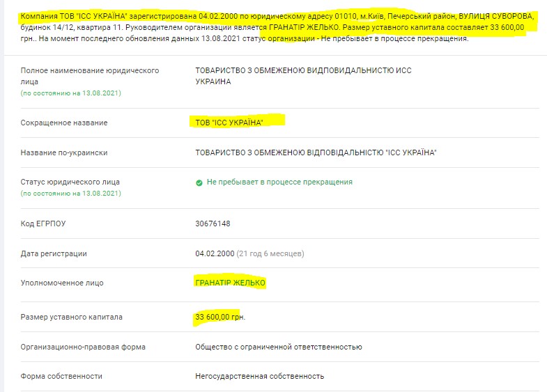Click "Общество с ограниченной ответственностью" value
This screenshot has height=392, width=547.
pyautogui.click(x=279, y=347)
